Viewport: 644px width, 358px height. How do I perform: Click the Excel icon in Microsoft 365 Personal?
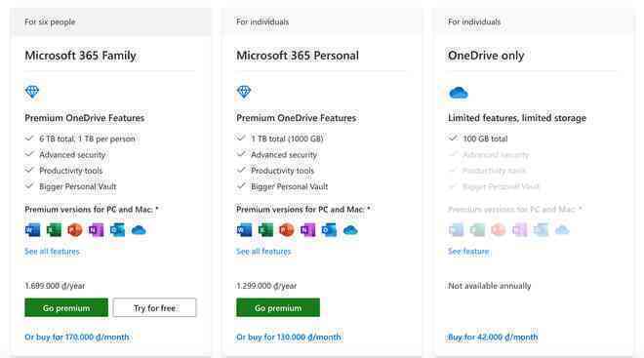click(x=265, y=230)
